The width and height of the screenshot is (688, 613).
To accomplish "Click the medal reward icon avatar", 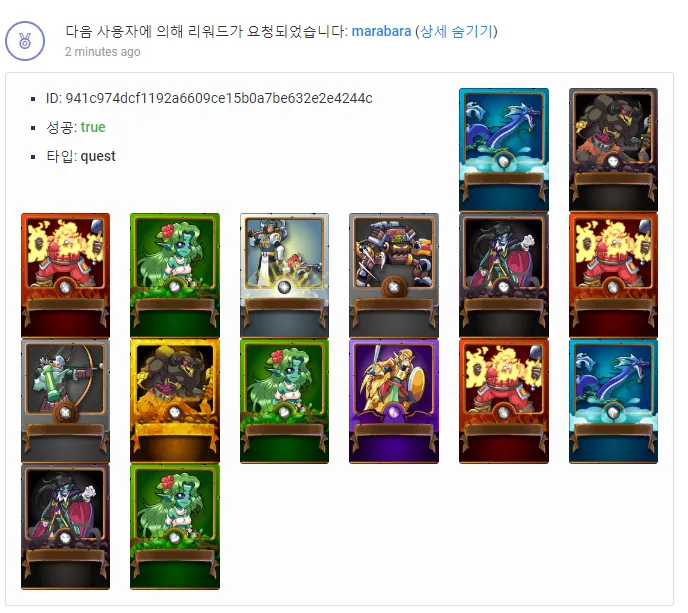I will (x=25, y=41).
